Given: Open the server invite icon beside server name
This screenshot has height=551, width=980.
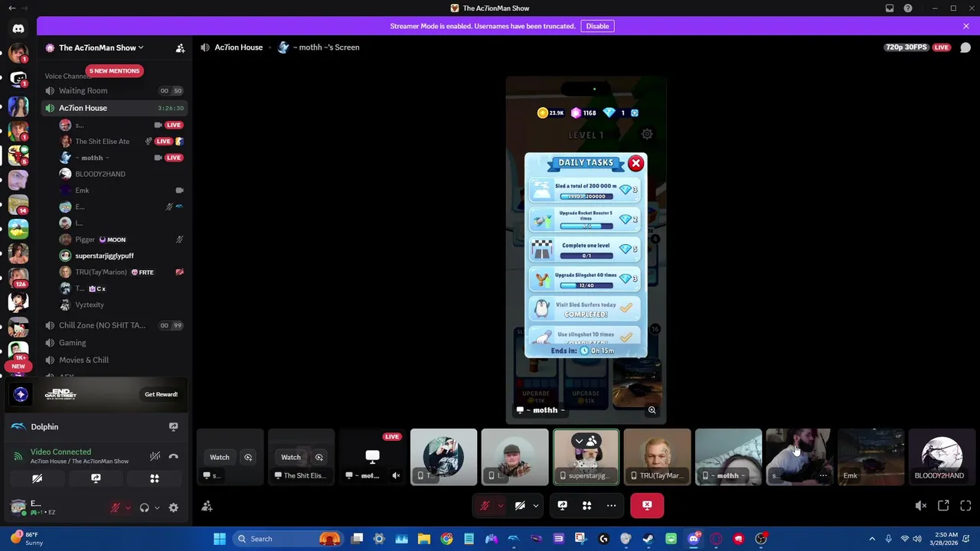Looking at the screenshot, I should click(180, 47).
